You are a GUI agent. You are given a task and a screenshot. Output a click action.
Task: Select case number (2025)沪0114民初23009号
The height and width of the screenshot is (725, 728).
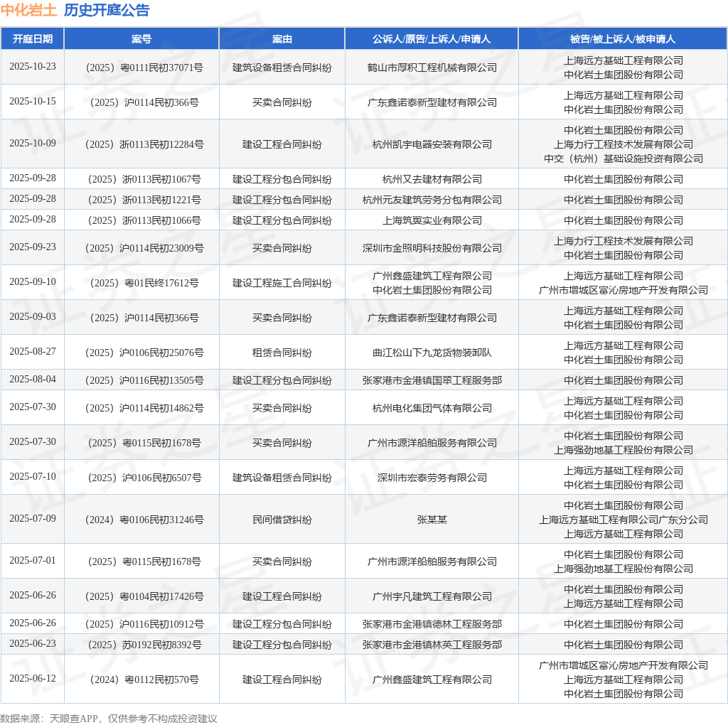coord(144,248)
